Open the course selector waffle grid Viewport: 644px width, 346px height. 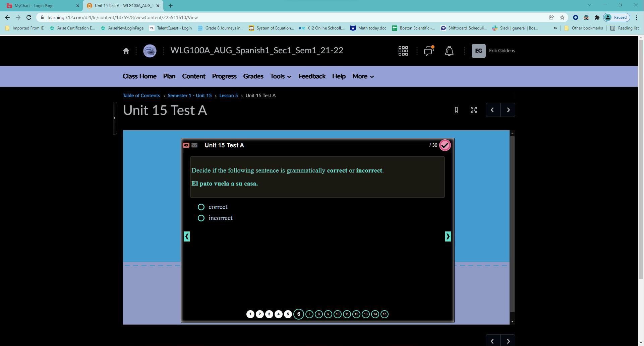tap(403, 51)
